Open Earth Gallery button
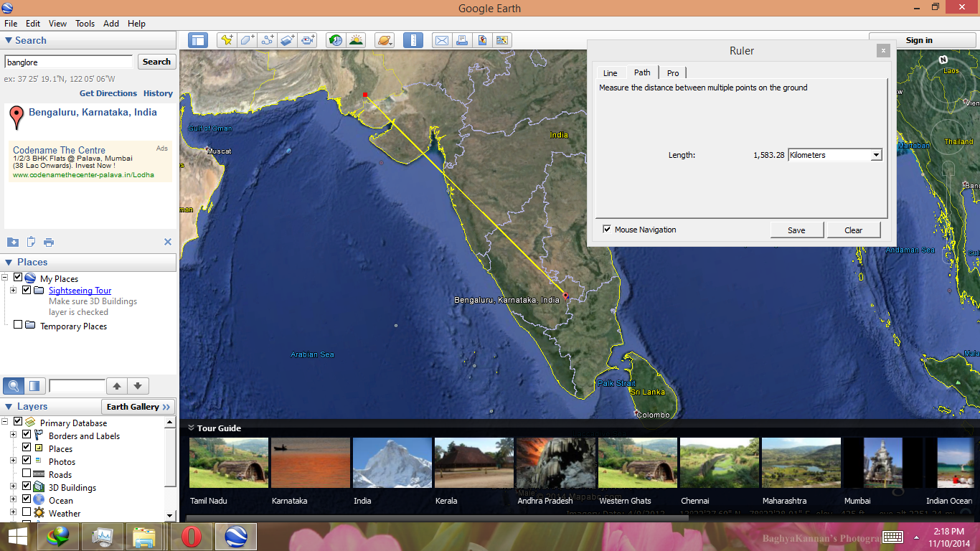This screenshot has width=980, height=551. pos(138,407)
